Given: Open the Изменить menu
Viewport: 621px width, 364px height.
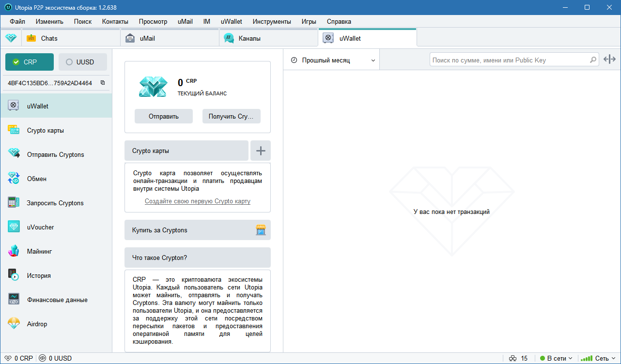Looking at the screenshot, I should [x=49, y=21].
